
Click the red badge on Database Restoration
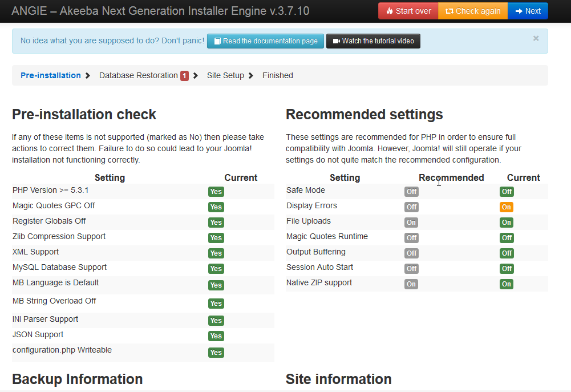184,76
